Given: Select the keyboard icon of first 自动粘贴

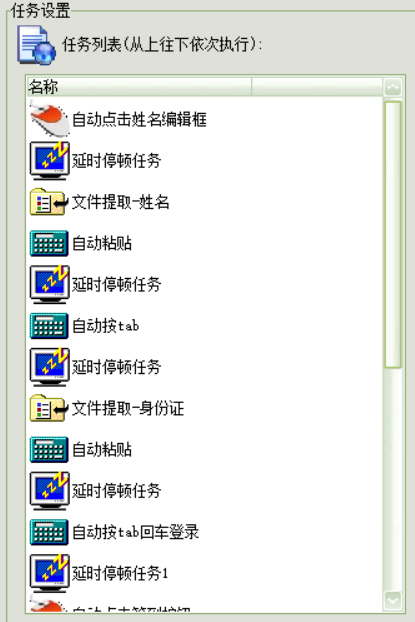Looking at the screenshot, I should point(49,243).
